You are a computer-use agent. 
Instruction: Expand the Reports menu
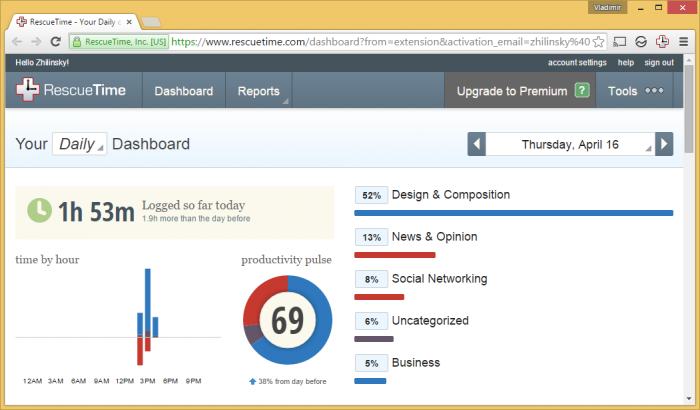(258, 91)
